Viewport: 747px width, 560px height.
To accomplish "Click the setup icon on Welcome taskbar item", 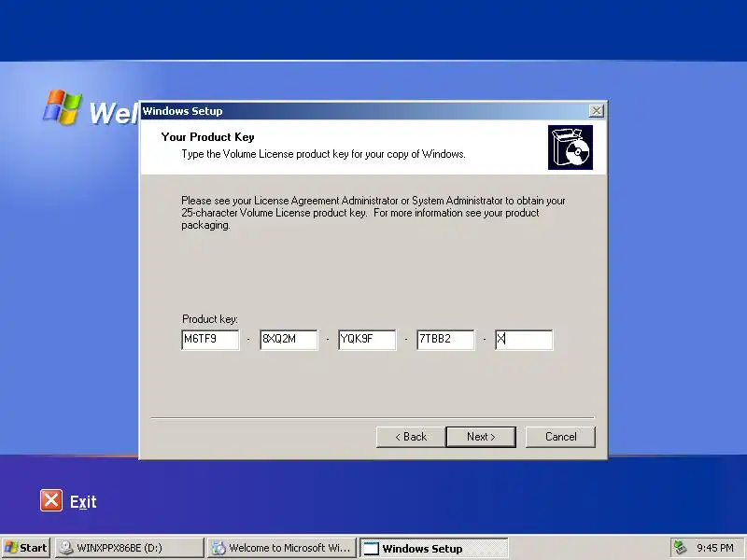I will click(218, 548).
